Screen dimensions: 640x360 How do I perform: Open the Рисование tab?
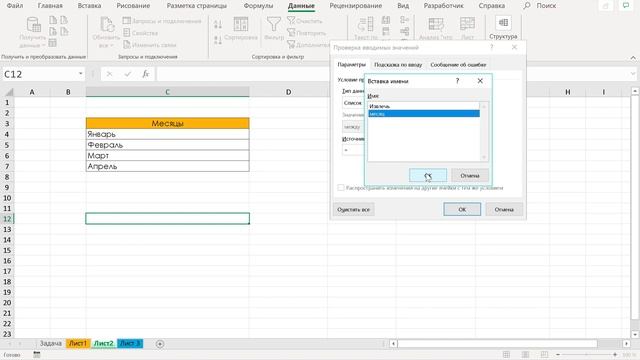tap(133, 6)
